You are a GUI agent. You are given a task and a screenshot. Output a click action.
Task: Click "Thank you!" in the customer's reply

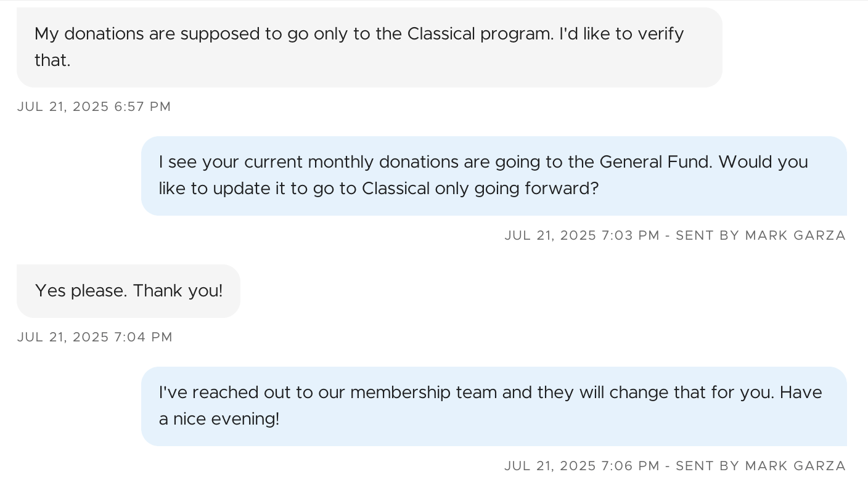coord(178,291)
